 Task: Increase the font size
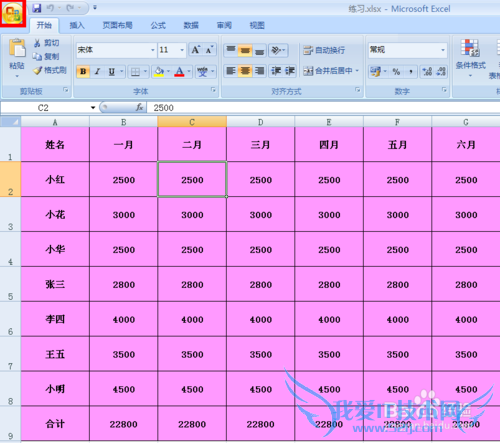pyautogui.click(x=196, y=50)
